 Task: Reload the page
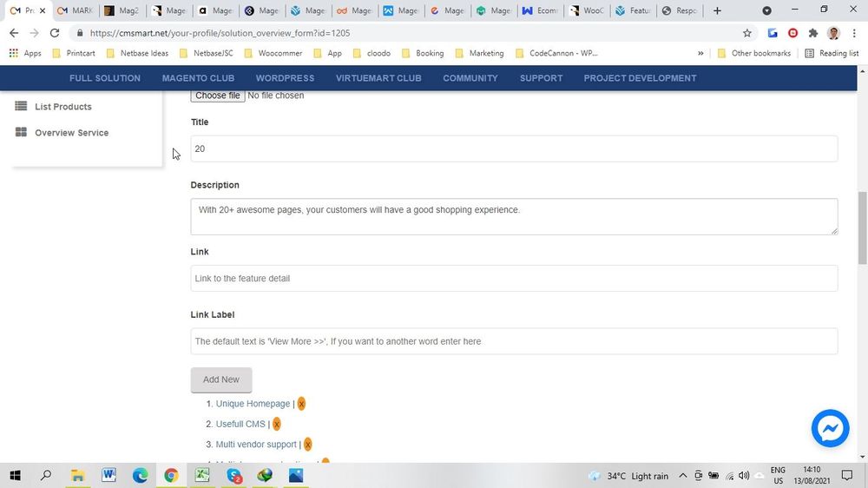tap(55, 33)
